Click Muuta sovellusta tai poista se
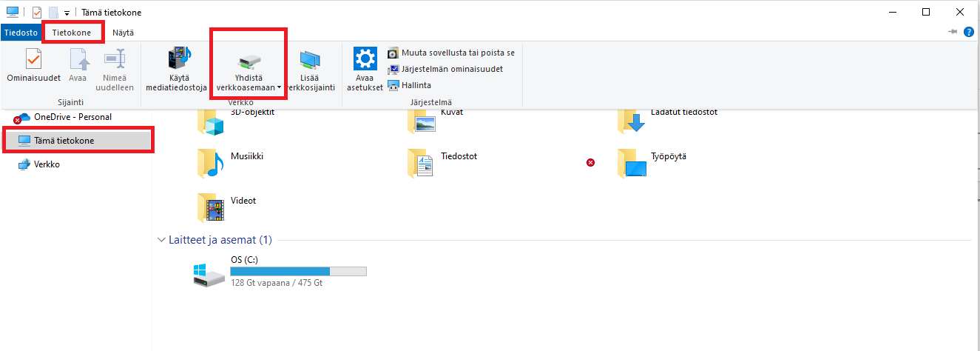980x351 pixels. coord(457,53)
